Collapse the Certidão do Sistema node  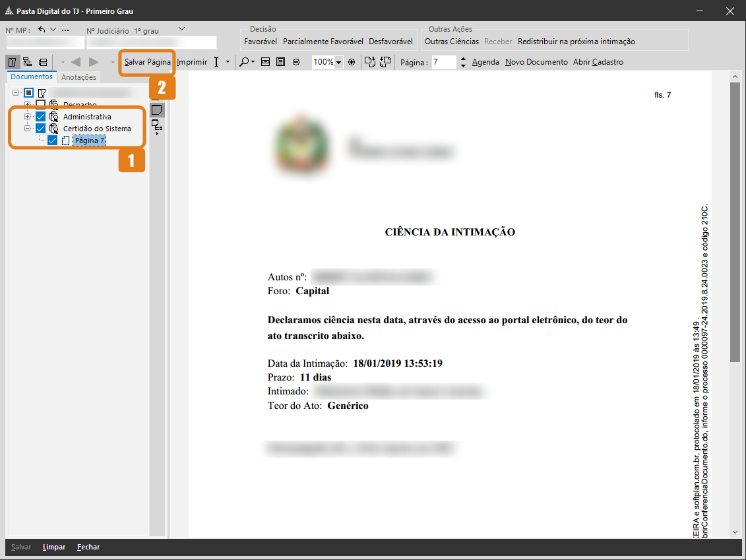(28, 129)
